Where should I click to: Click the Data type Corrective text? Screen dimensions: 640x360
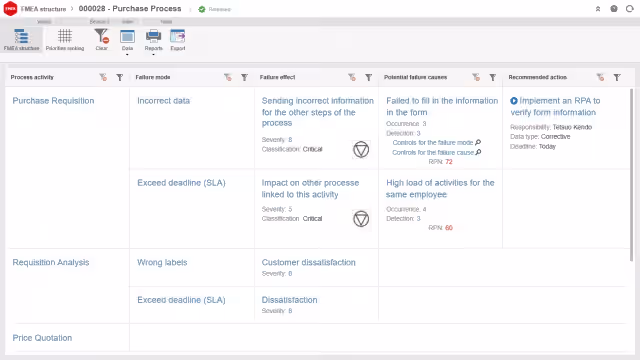(540, 136)
